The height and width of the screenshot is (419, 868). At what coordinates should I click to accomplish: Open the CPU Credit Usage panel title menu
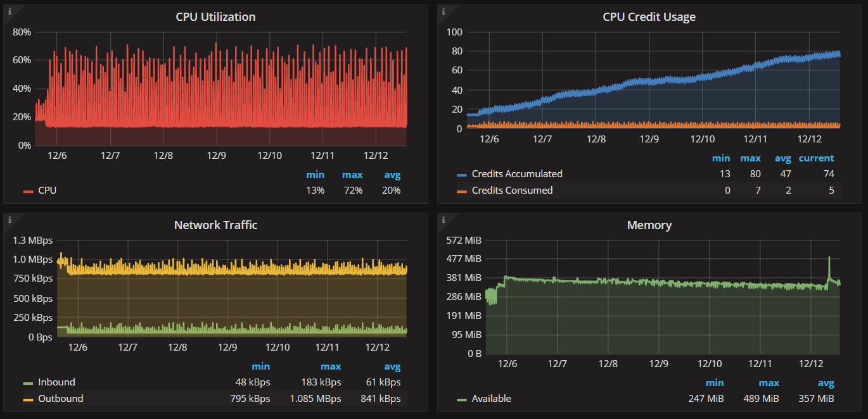[649, 17]
